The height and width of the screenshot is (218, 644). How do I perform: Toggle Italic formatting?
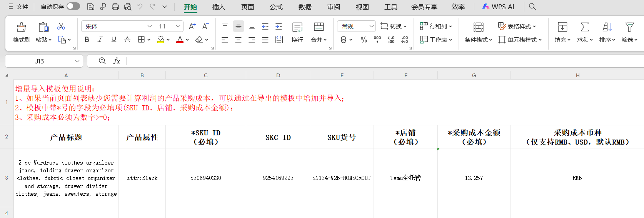point(100,40)
